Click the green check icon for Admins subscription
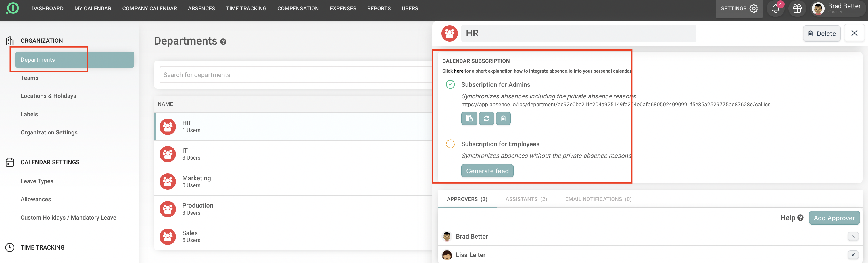The width and height of the screenshot is (868, 263). click(450, 84)
